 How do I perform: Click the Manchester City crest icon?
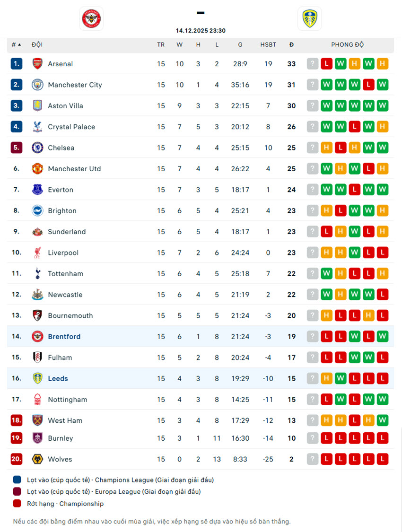point(37,85)
